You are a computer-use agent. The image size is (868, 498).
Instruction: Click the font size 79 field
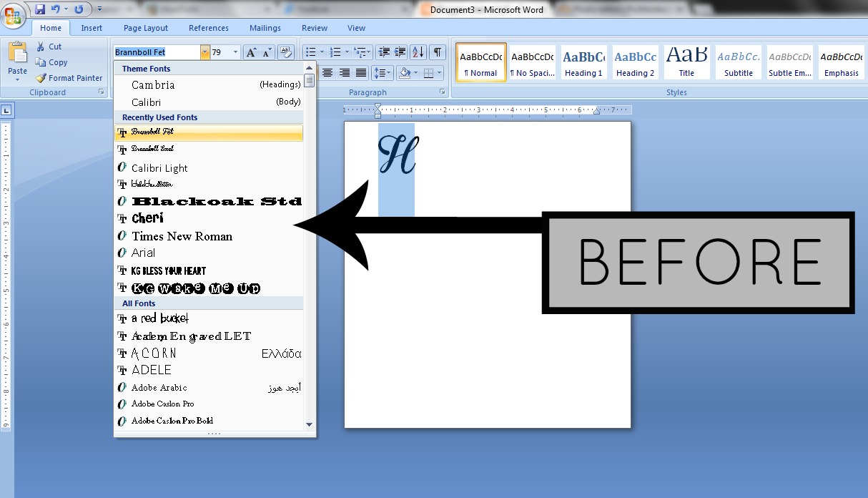(221, 52)
